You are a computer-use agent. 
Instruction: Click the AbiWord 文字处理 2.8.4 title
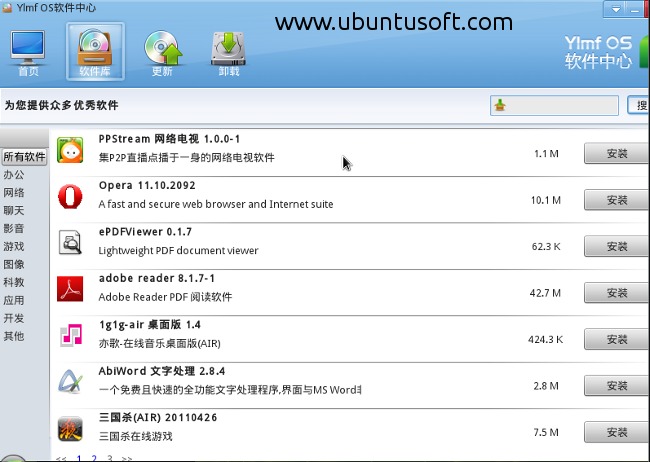(x=162, y=371)
